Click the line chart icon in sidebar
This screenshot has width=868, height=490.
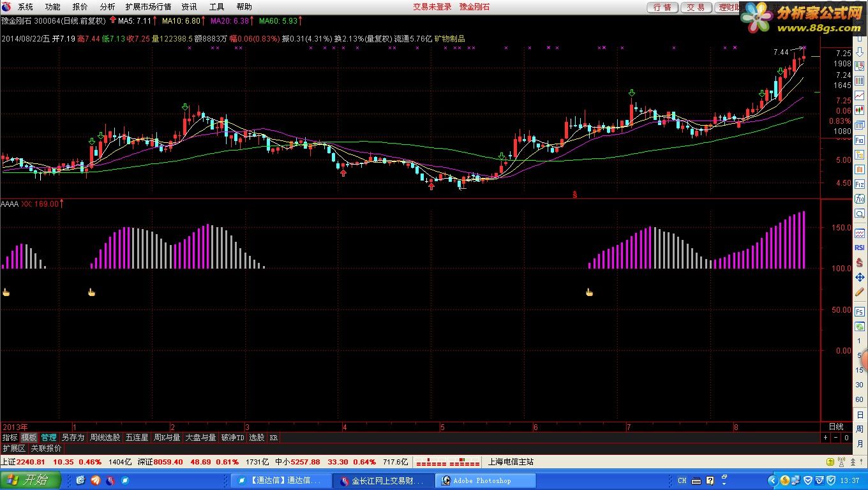tap(860, 95)
